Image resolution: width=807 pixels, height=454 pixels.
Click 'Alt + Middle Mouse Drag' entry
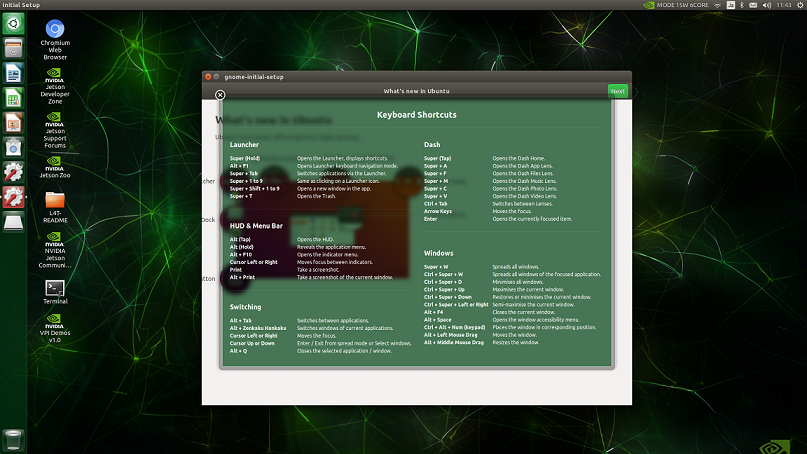pyautogui.click(x=454, y=342)
